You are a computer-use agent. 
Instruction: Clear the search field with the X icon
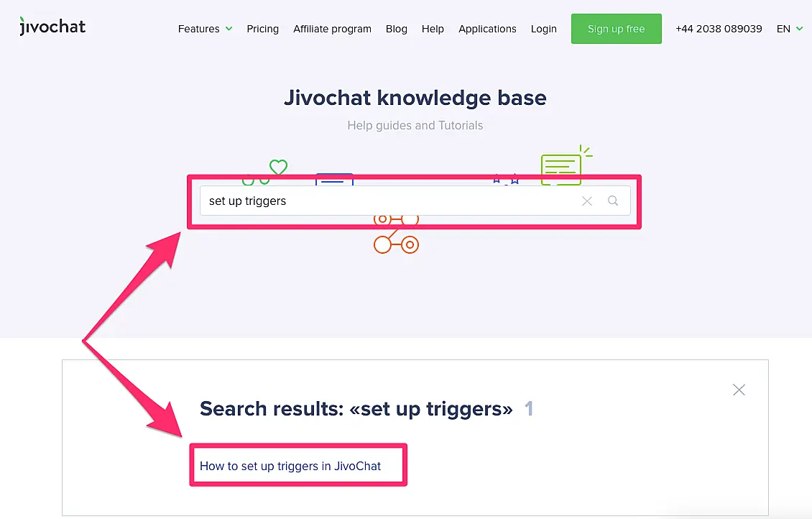click(586, 201)
